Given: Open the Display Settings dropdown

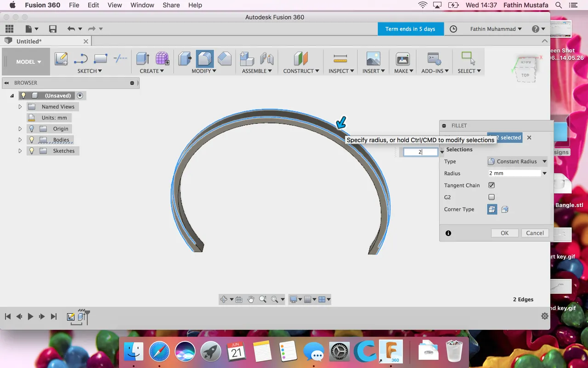Looking at the screenshot, I should (x=295, y=299).
